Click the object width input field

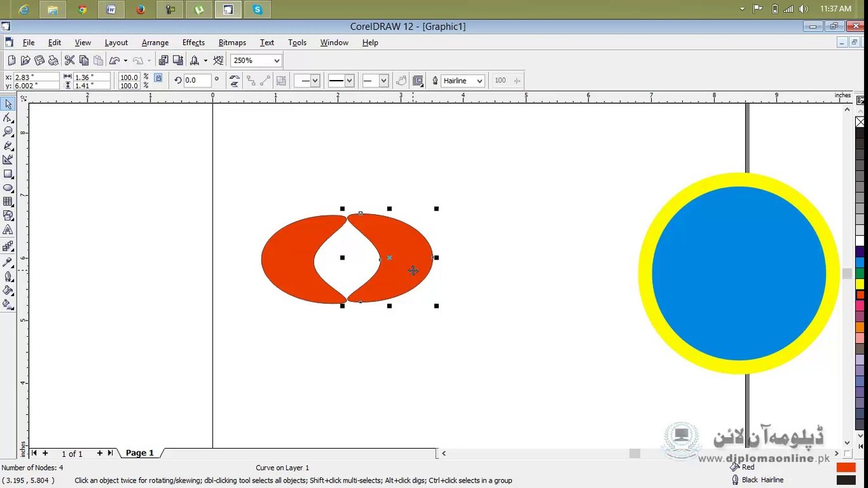[93, 77]
